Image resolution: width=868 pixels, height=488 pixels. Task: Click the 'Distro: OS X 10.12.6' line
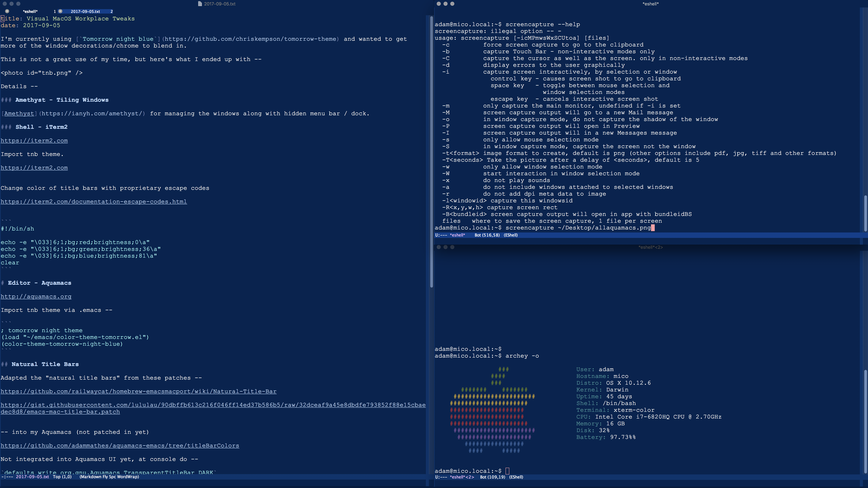click(x=614, y=383)
